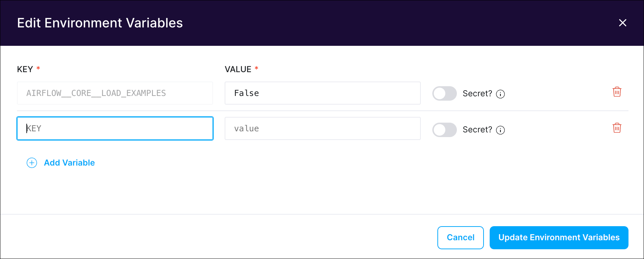Viewport: 644px width, 259px height.
Task: Click the empty value input field
Action: (x=322, y=128)
